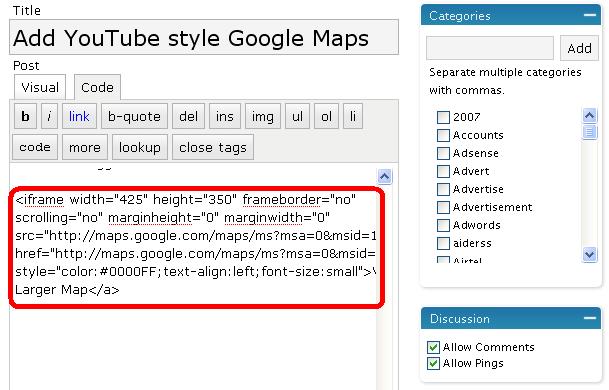Uncheck the Allow Comments checkbox

click(433, 347)
